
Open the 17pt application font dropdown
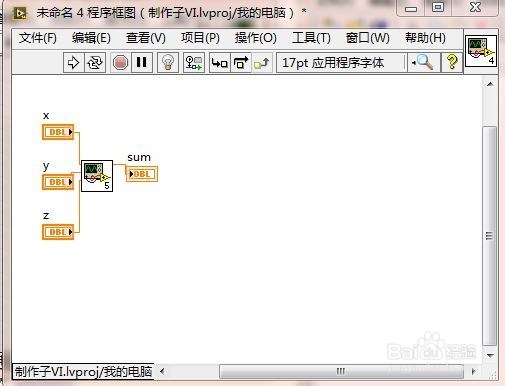point(341,62)
